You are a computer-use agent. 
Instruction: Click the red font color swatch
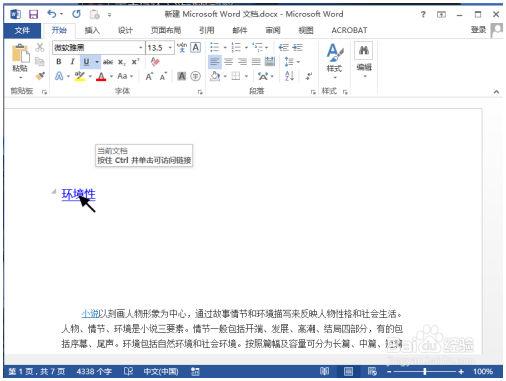[x=101, y=77]
